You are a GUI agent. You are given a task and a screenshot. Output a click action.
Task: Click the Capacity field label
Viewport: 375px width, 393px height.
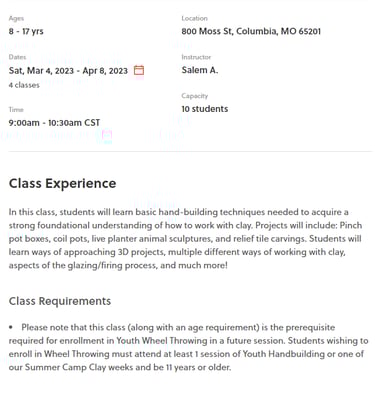coord(195,96)
